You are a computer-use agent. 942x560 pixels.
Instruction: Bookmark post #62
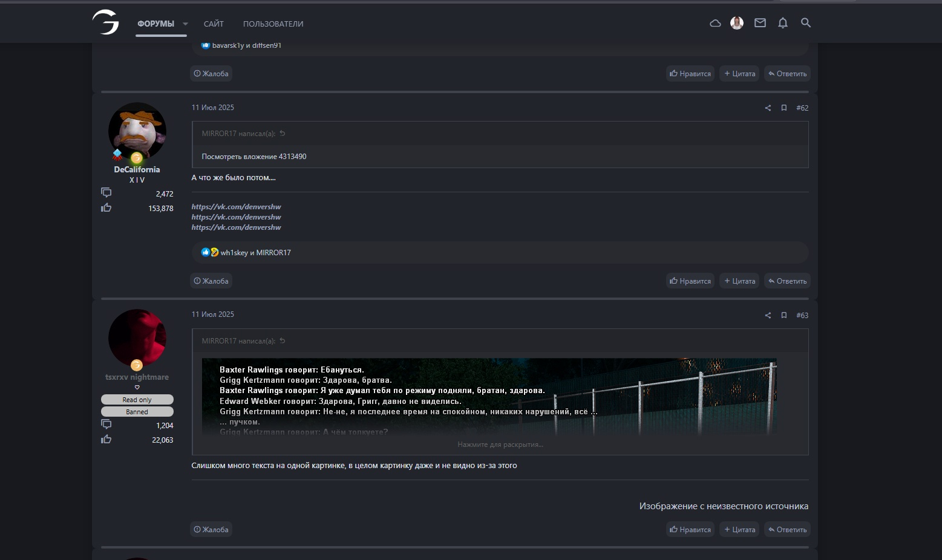[x=783, y=108]
